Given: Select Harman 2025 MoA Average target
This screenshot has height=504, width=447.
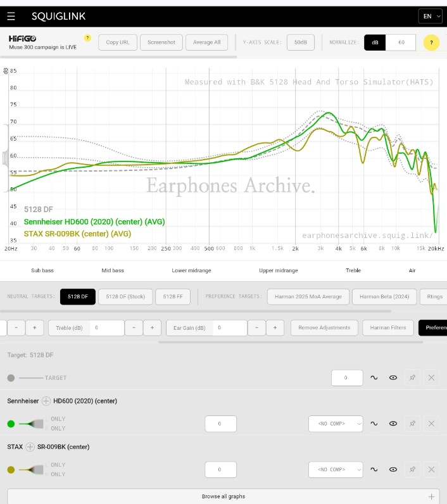Looking at the screenshot, I should (x=308, y=297).
